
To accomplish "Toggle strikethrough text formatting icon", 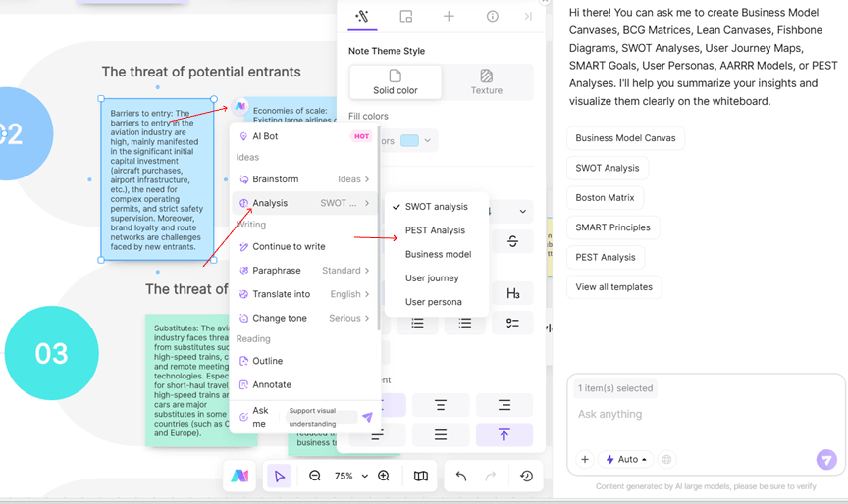I will click(x=512, y=241).
